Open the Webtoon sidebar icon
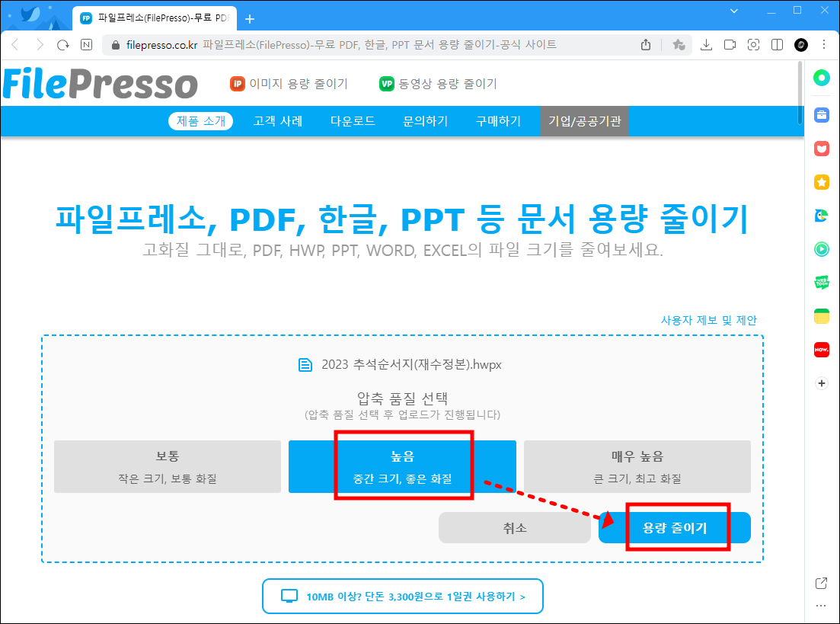 click(x=821, y=283)
